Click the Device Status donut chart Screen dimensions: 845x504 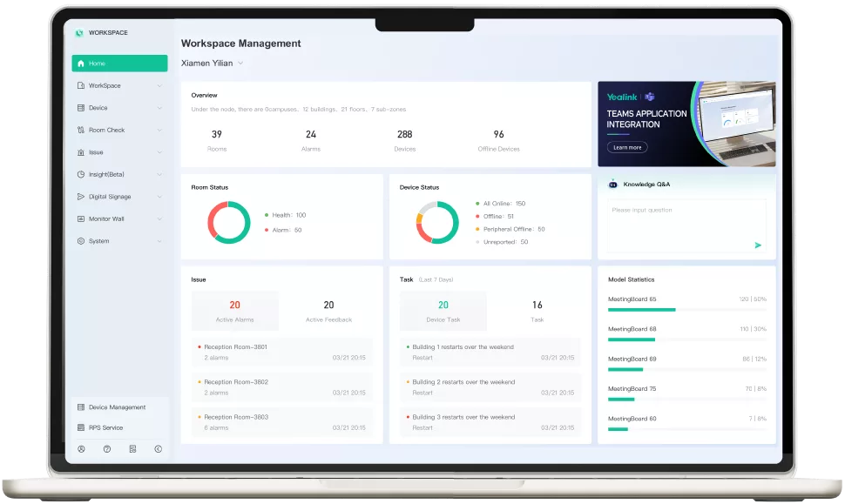[x=437, y=222]
